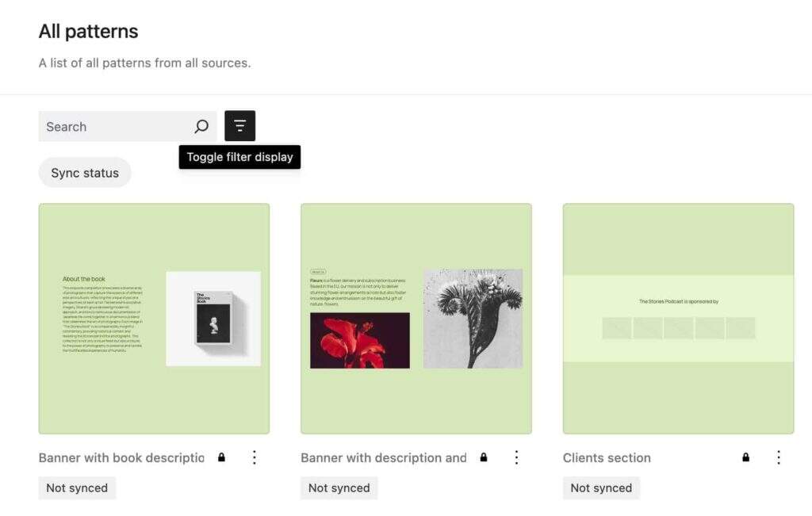Click Not synced badge under Clients section
Screen dimensions: 812x516
tap(601, 488)
